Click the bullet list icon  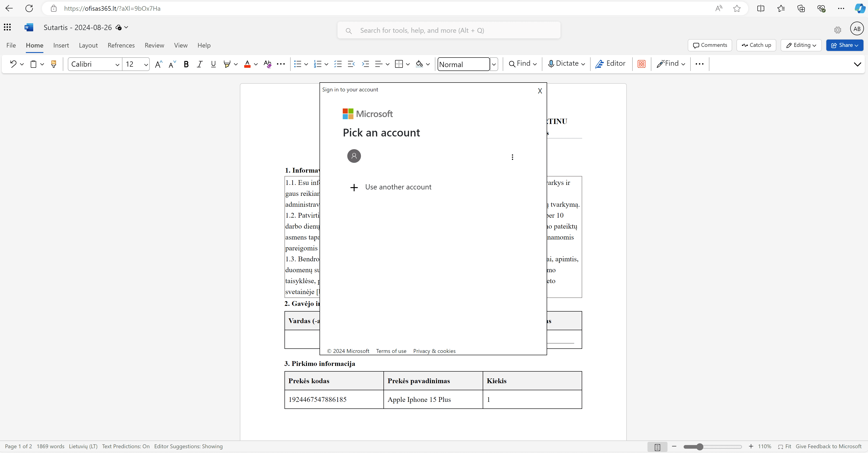click(x=297, y=64)
